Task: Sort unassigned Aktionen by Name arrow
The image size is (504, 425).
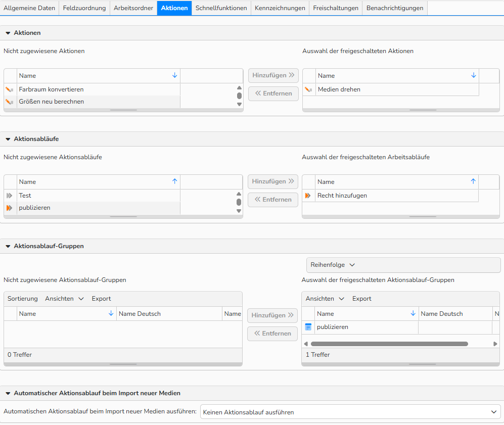Action: (x=174, y=75)
